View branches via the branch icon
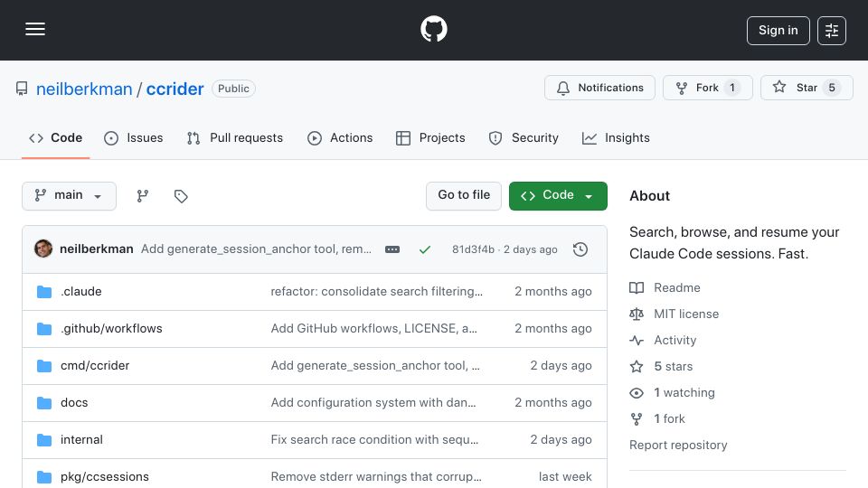Screen dimensions: 868x488 coord(143,196)
